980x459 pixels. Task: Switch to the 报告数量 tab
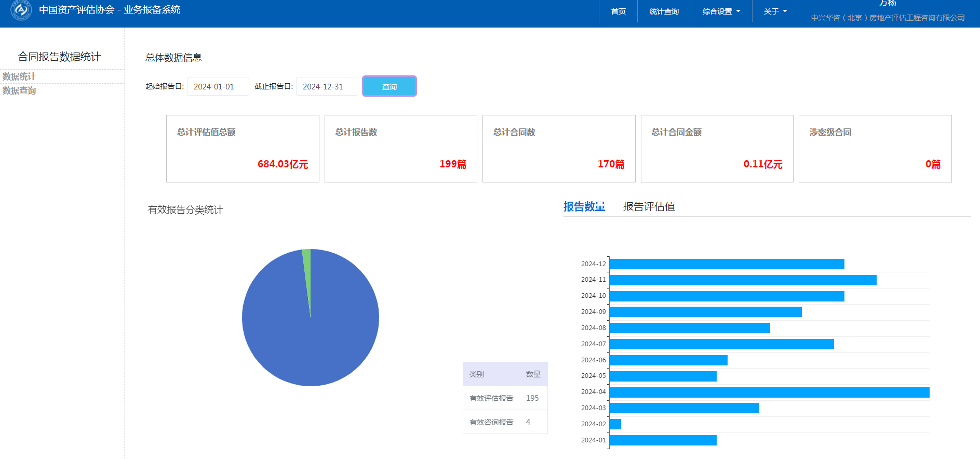[584, 206]
